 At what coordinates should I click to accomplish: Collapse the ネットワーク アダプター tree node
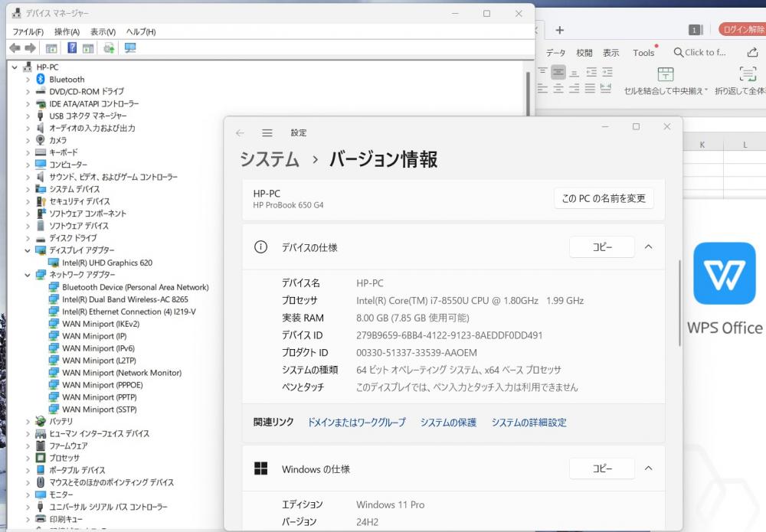coord(28,275)
